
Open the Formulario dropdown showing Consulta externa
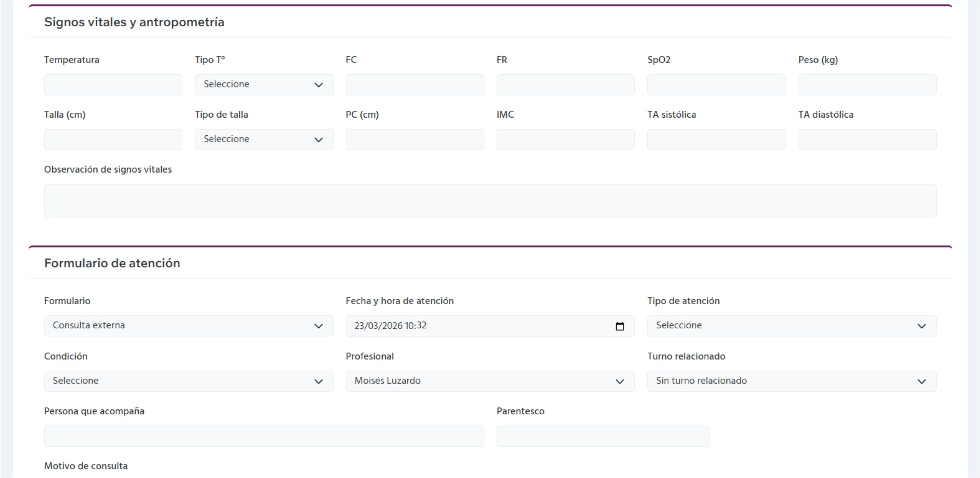pos(188,326)
